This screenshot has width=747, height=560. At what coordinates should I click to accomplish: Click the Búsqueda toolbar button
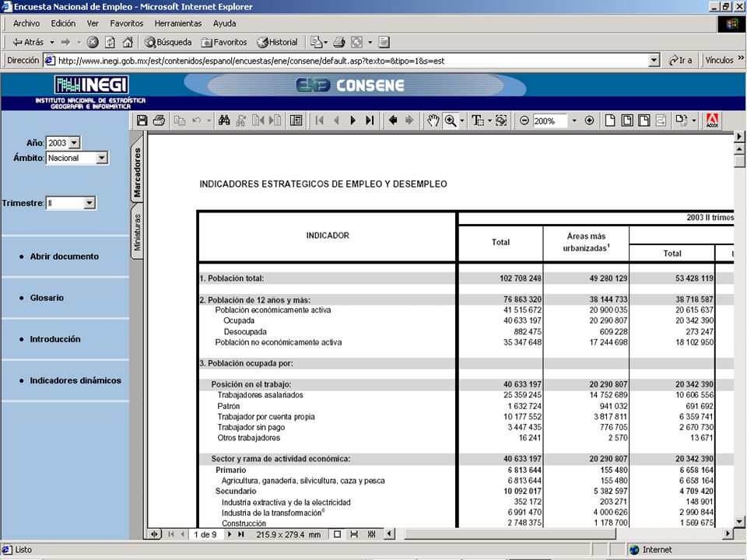(x=168, y=42)
